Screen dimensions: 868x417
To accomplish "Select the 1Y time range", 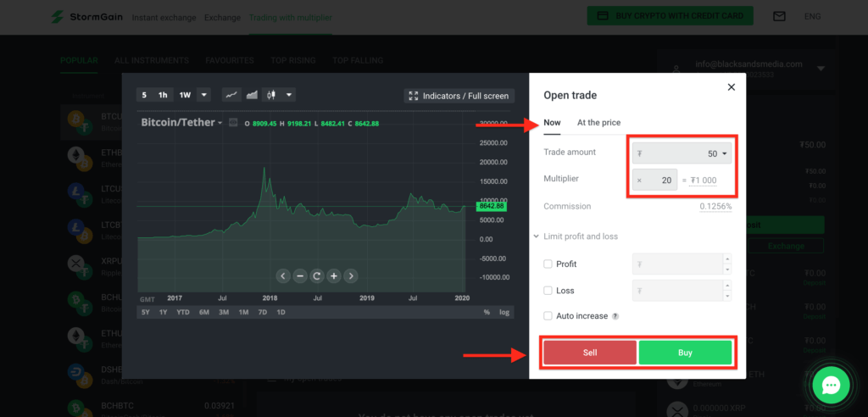I will tap(164, 313).
